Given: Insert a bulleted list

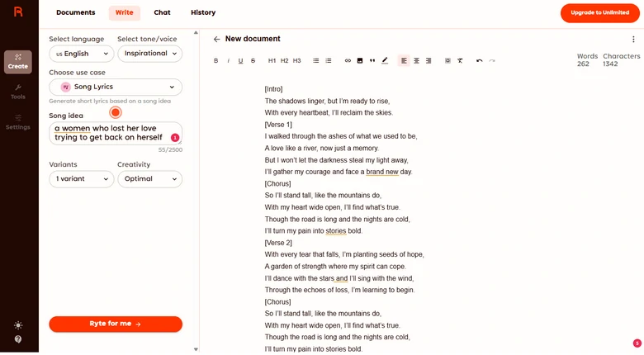Looking at the screenshot, I should [x=316, y=61].
